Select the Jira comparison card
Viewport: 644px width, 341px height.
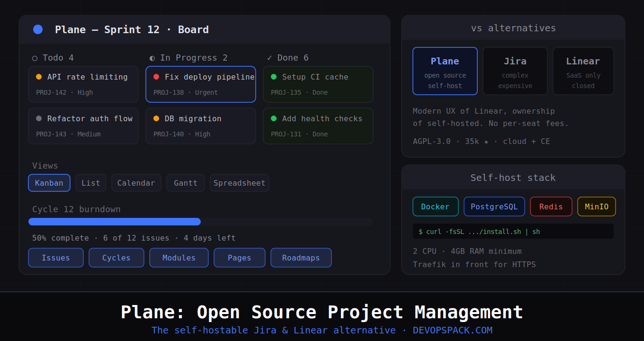[x=515, y=71]
